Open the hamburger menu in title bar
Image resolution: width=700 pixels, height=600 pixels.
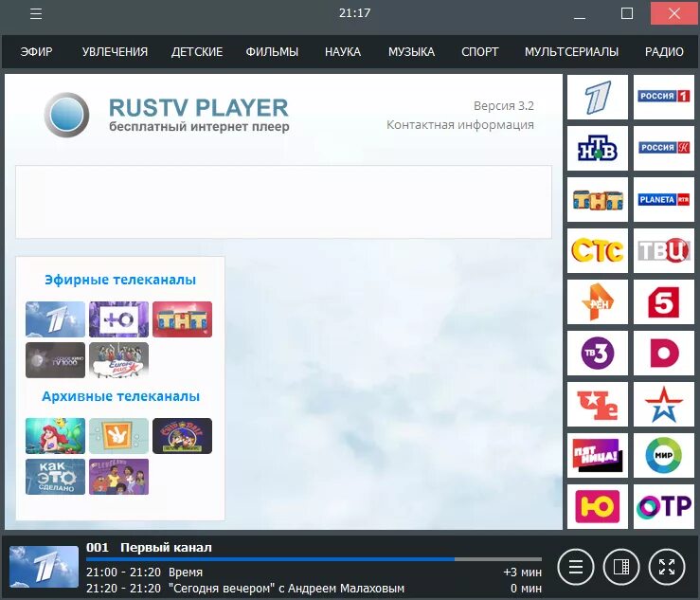click(x=36, y=14)
